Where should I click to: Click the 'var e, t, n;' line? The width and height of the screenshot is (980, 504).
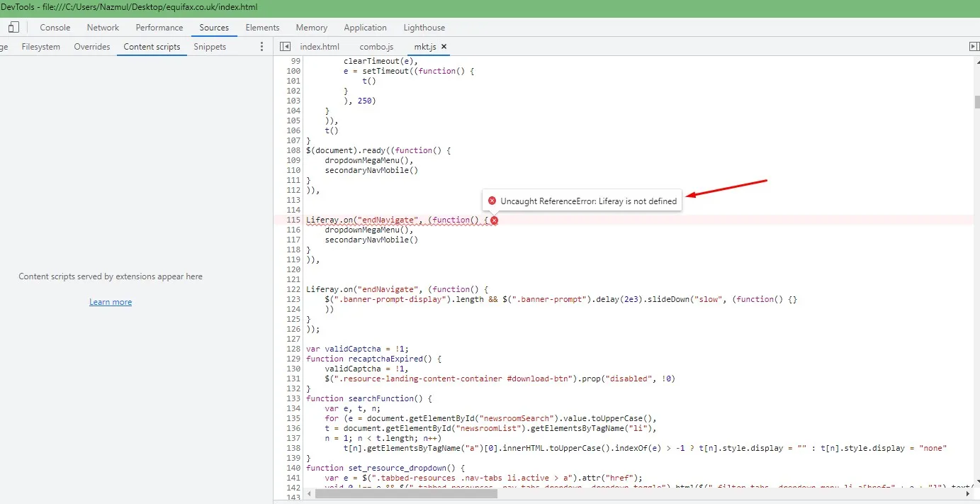(353, 408)
